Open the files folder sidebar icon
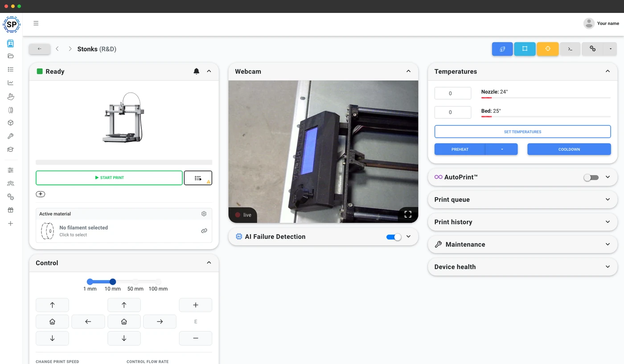 click(x=11, y=56)
